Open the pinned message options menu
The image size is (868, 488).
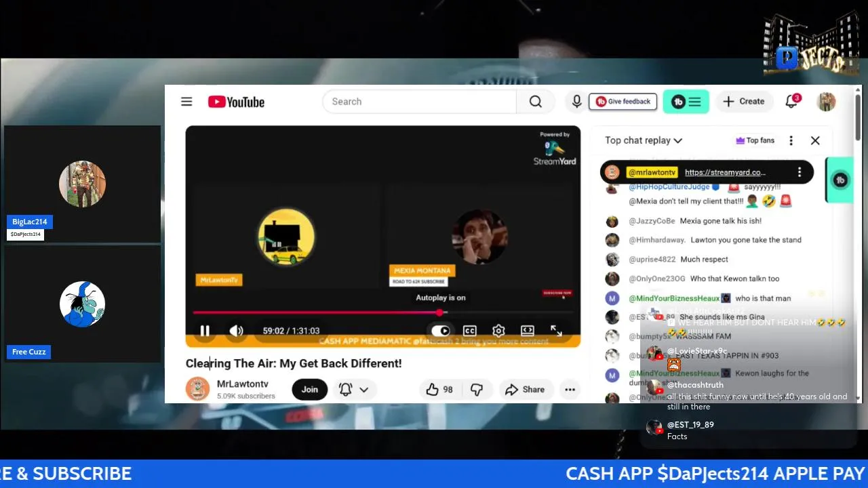click(800, 172)
